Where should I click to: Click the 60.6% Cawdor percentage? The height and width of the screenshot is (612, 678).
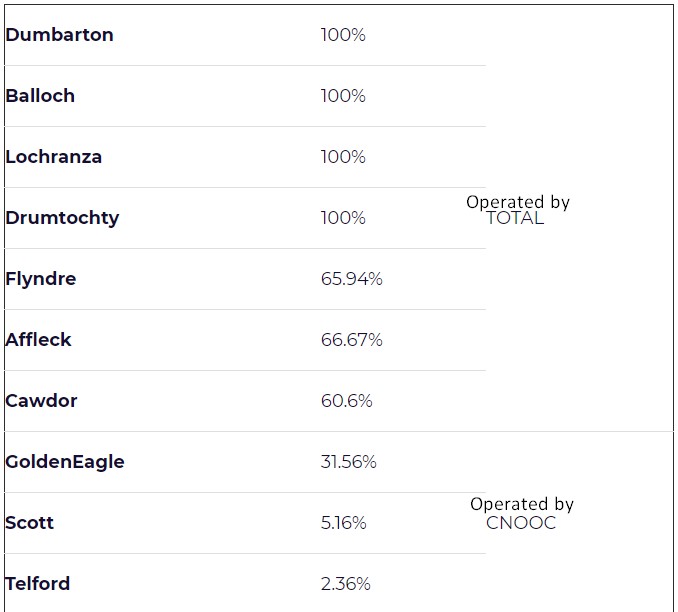click(346, 401)
